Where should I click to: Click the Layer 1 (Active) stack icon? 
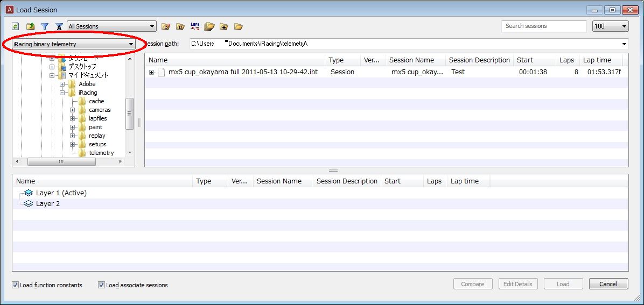[x=29, y=193]
